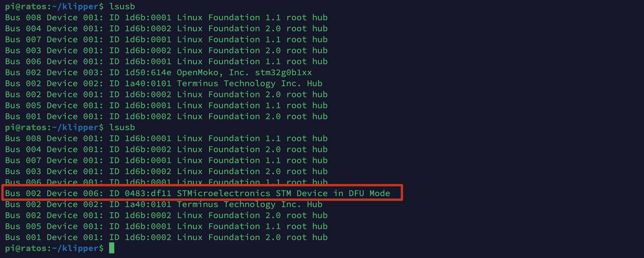Click the green terminal cursor block

[112, 248]
